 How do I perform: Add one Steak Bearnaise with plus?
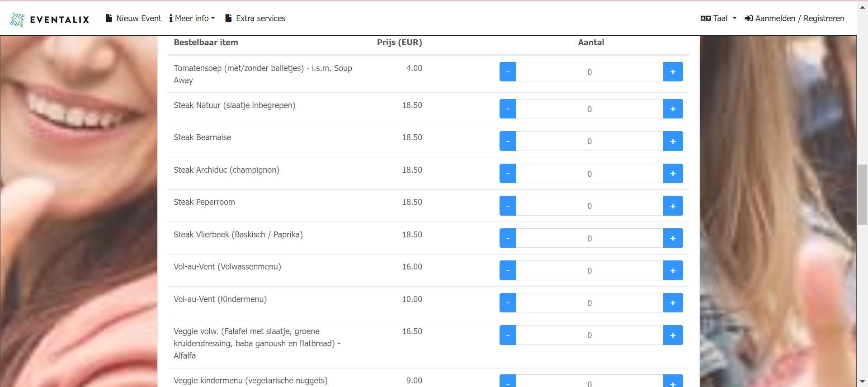coord(673,141)
